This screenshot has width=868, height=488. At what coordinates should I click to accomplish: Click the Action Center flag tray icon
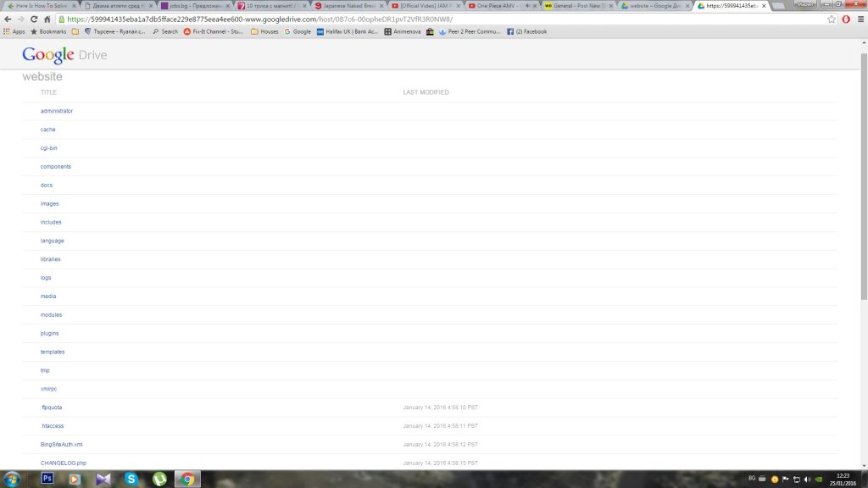[x=786, y=480]
